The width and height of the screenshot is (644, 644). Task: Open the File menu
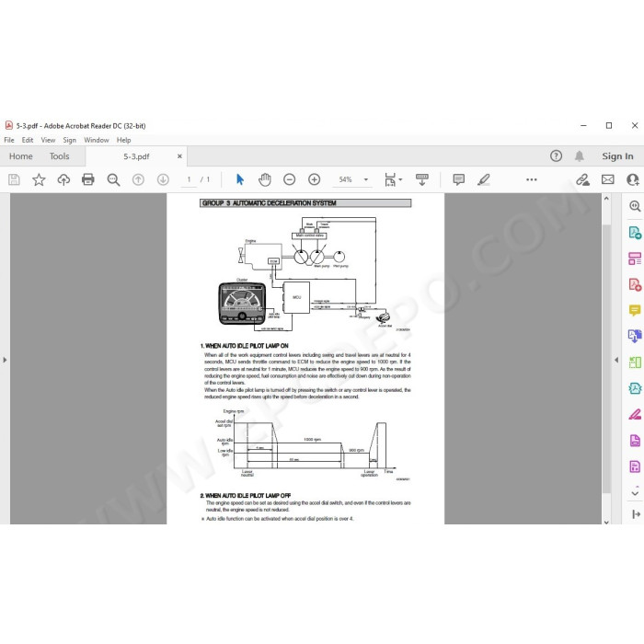[9, 140]
